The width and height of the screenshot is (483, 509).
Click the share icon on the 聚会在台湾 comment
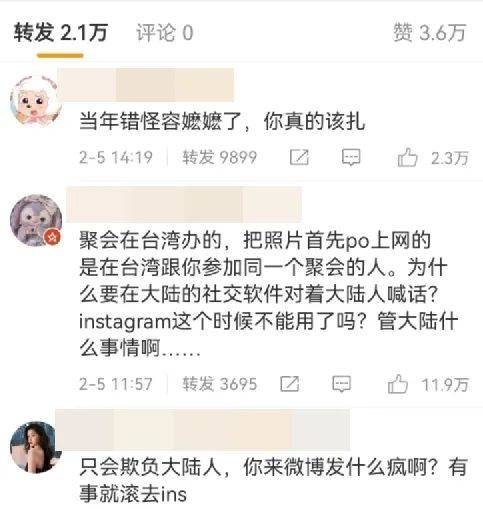[x=289, y=384]
